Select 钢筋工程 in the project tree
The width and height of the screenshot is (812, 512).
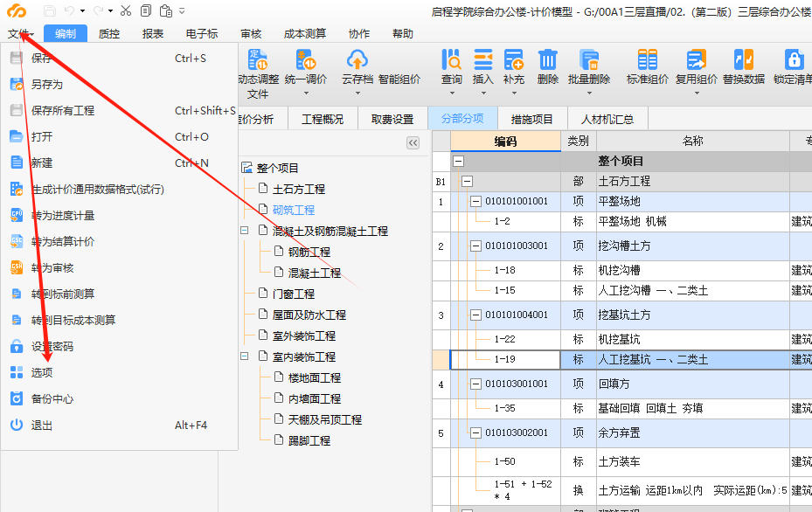pos(309,253)
